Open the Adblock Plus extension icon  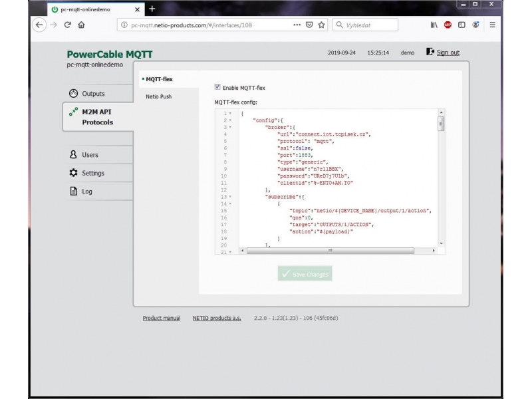point(448,25)
